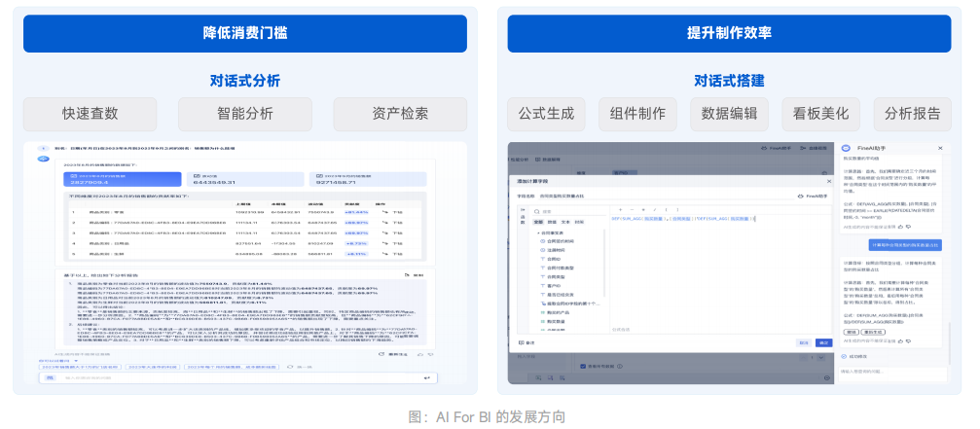Click the formula editor text containing DEF(SUM_AGG
Screen dimensions: 980x429
pos(684,219)
